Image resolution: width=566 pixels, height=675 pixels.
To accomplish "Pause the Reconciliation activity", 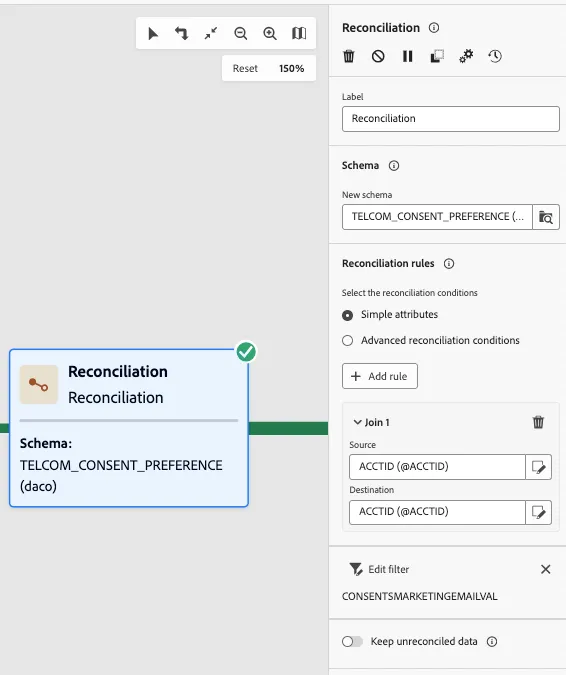I will pos(407,56).
